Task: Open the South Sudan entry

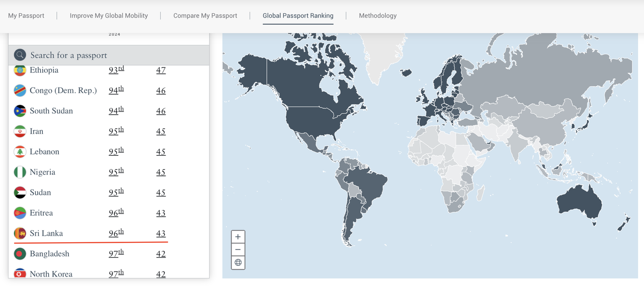Action: [x=51, y=111]
